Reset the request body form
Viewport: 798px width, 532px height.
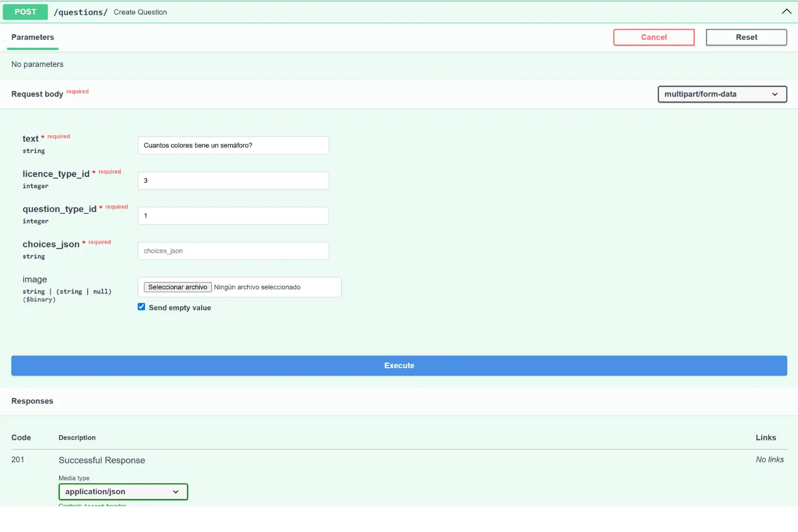[x=746, y=37]
